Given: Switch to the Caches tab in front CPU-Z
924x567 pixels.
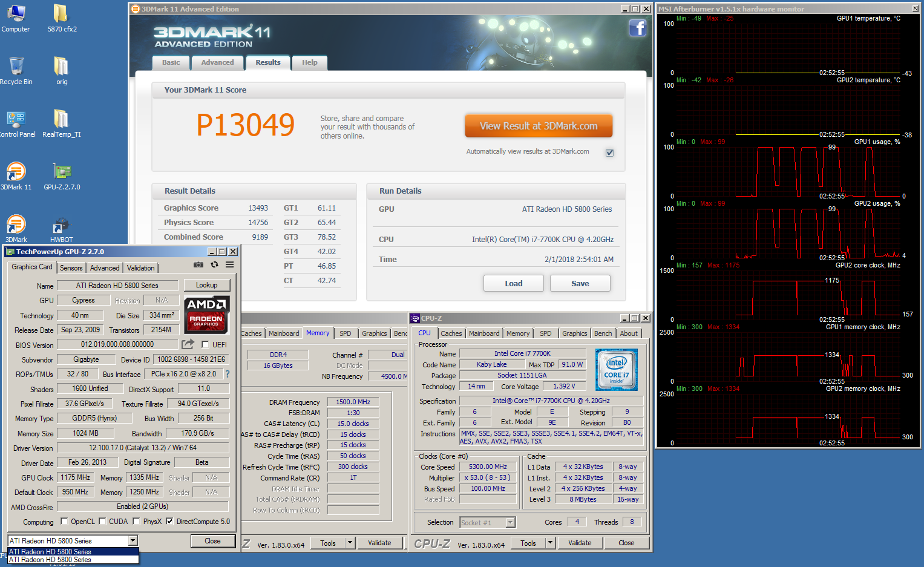Looking at the screenshot, I should coord(451,333).
